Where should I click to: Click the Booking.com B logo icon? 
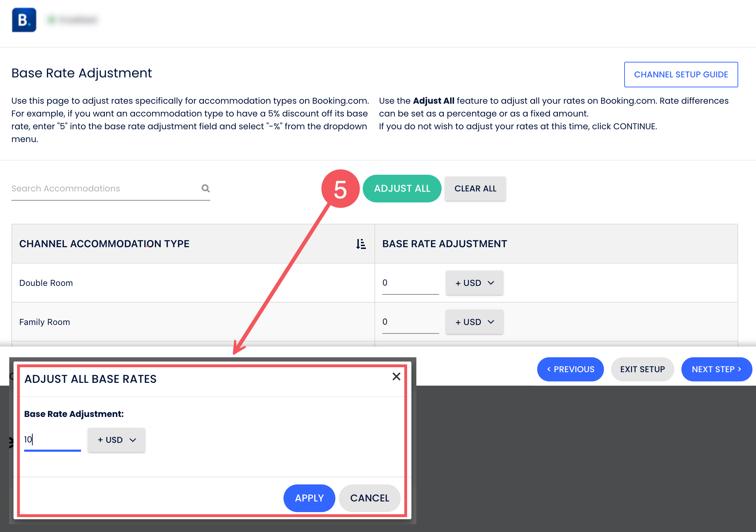click(24, 20)
